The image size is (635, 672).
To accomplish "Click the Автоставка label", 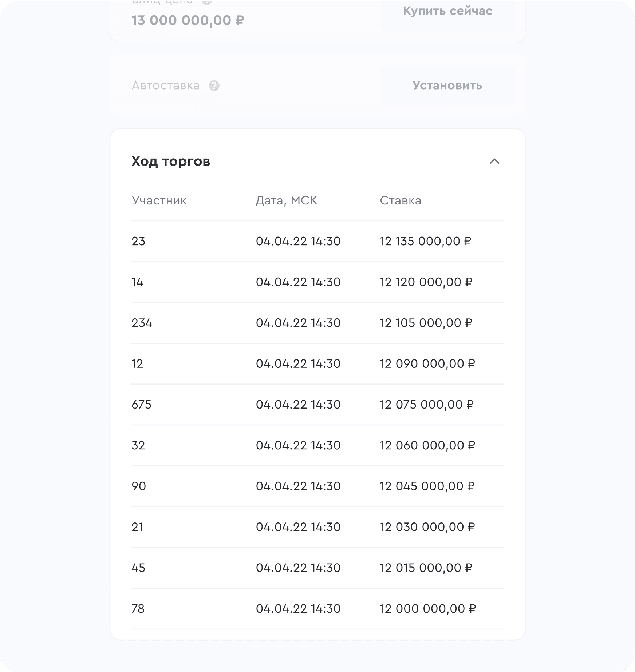I will point(166,86).
